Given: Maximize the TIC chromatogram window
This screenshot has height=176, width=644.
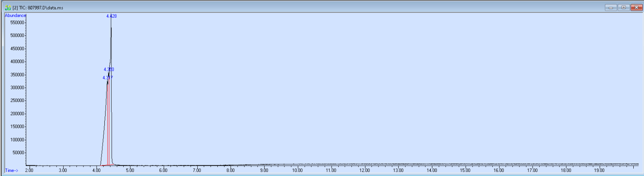Looking at the screenshot, I should (623, 7).
